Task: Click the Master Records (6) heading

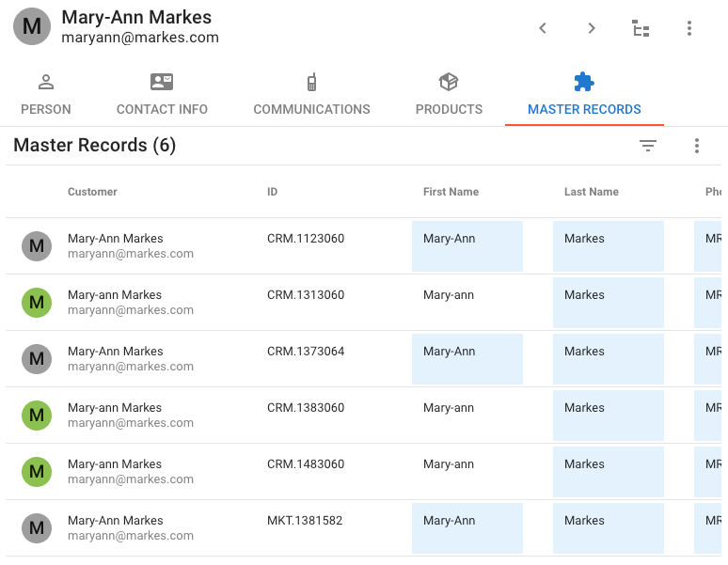Action: 95,145
